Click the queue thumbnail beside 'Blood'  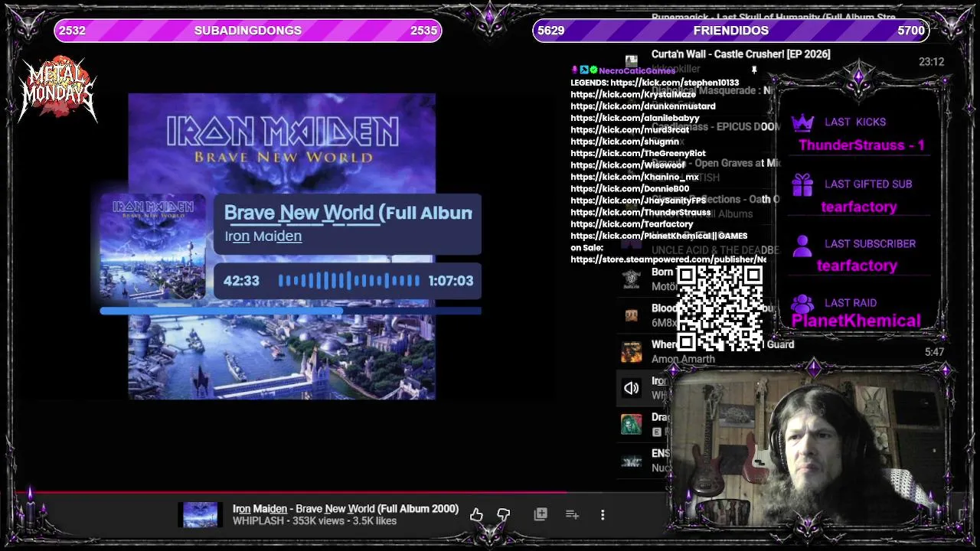(631, 315)
